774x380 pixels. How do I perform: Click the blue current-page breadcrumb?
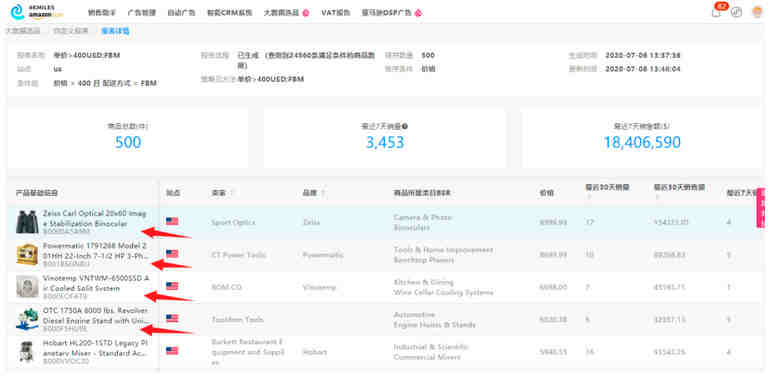(115, 31)
